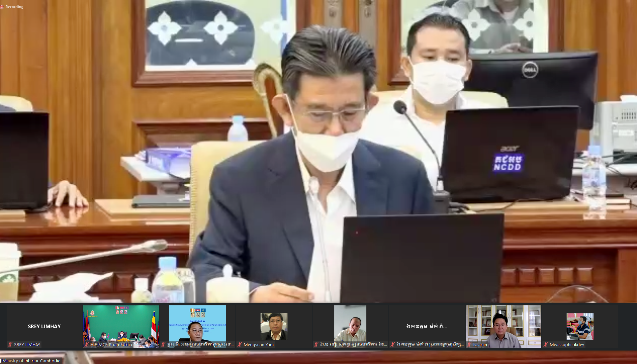Click muted mic icon next to H.E MCS Prum Sokha
The width and height of the screenshot is (637, 364).
pos(87,344)
